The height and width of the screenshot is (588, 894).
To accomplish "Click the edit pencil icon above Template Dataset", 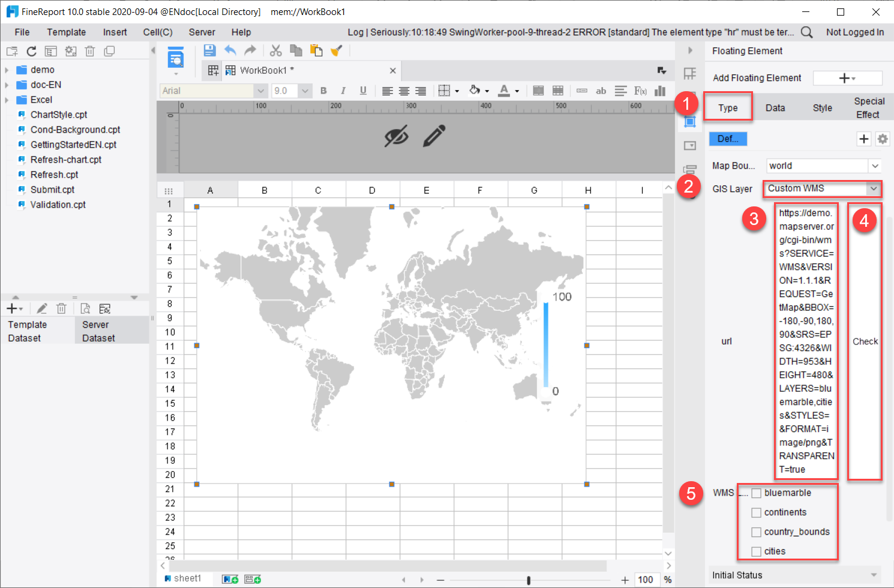I will click(41, 308).
